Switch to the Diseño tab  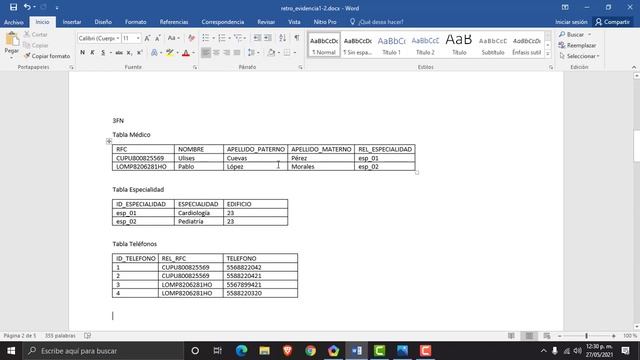(103, 22)
